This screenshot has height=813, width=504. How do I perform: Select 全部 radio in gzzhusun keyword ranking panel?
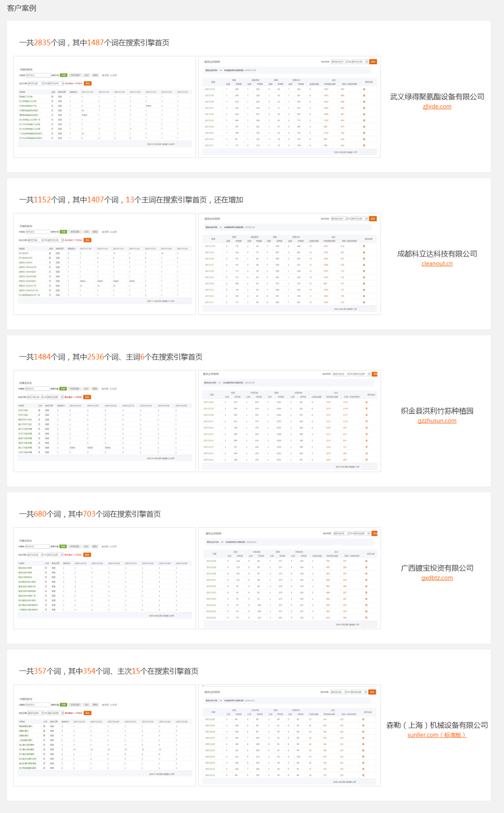103,389
